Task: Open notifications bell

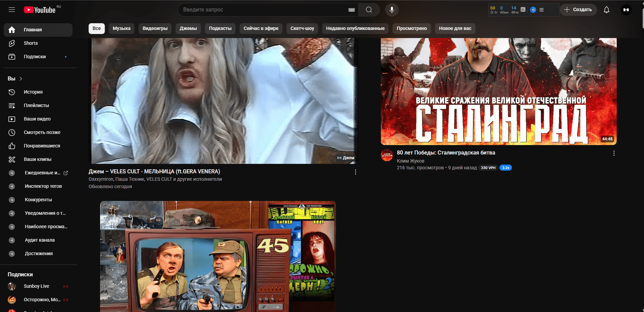Action: coord(607,10)
